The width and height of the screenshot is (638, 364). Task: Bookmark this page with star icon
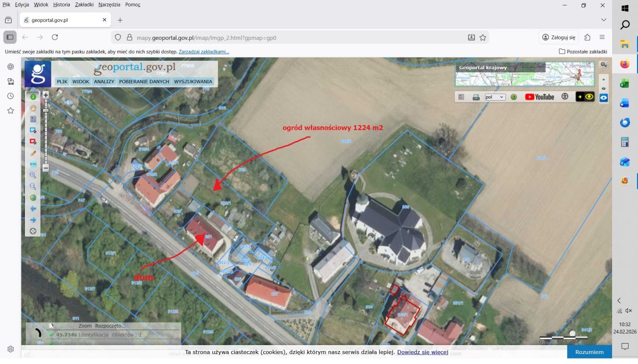point(483,37)
